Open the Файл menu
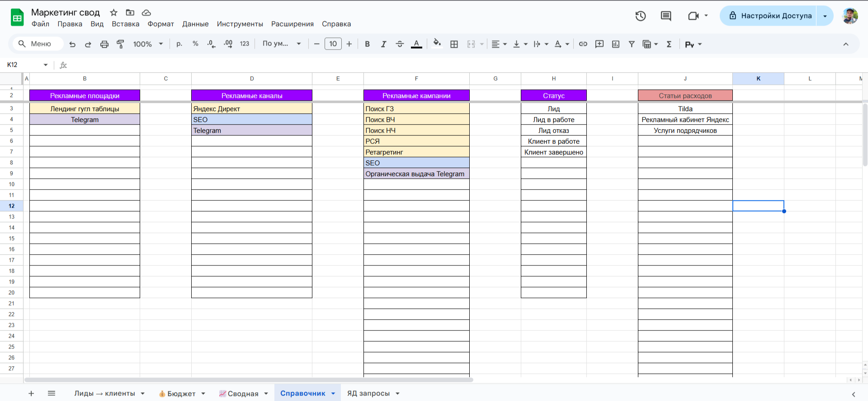The image size is (868, 401). [40, 24]
